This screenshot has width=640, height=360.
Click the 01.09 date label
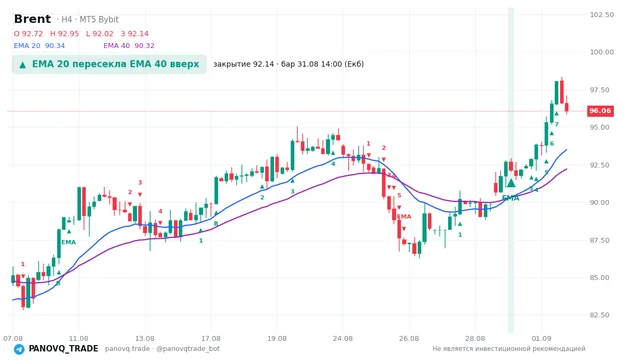(541, 338)
